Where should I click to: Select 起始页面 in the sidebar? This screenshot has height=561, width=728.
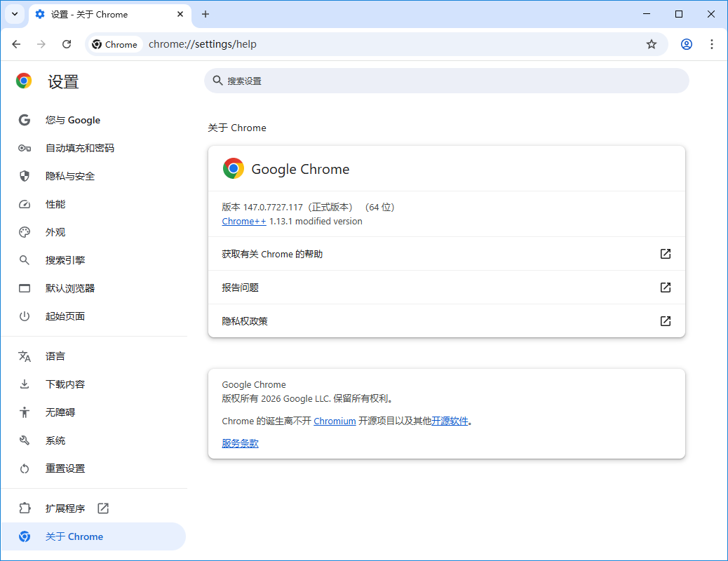click(93, 316)
